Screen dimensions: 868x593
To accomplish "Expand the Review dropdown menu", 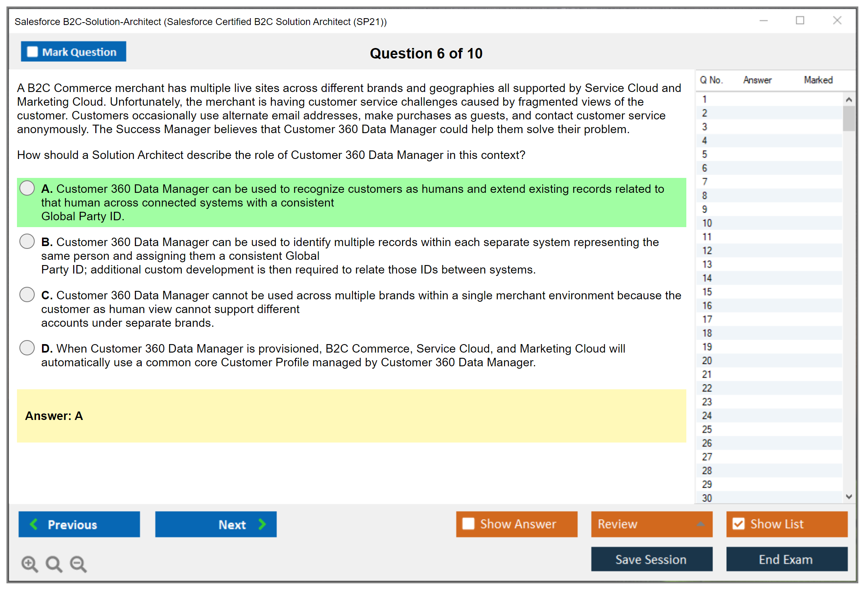I will pyautogui.click(x=700, y=524).
